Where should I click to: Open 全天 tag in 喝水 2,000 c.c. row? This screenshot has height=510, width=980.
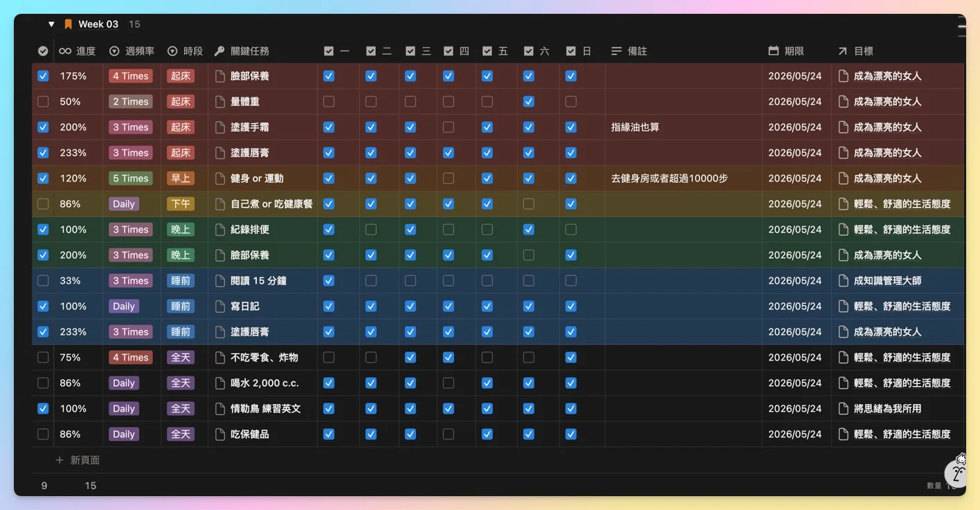tap(181, 383)
